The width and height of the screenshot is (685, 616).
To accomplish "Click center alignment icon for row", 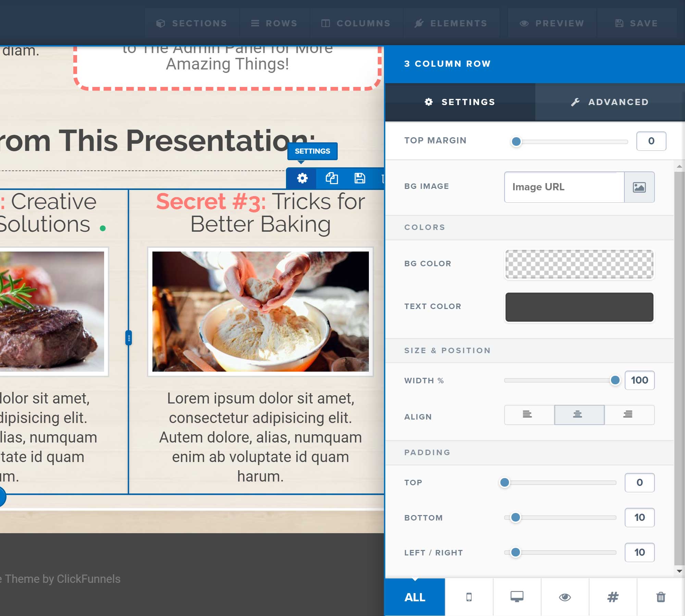I will point(578,414).
